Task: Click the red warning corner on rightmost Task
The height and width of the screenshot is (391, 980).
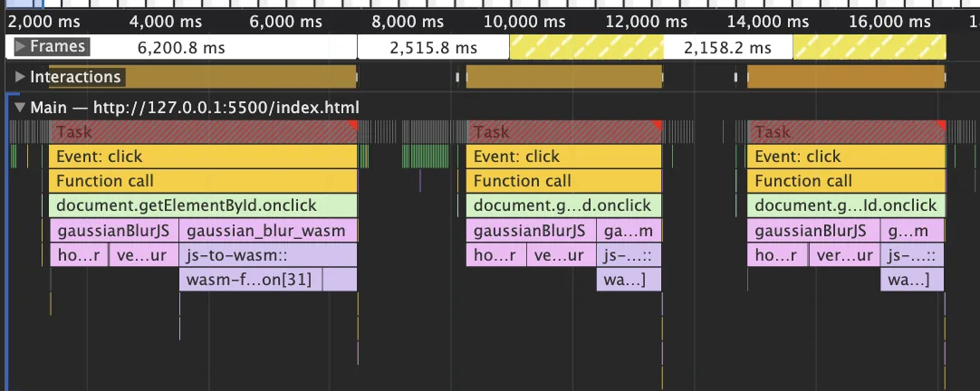Action: tap(940, 125)
